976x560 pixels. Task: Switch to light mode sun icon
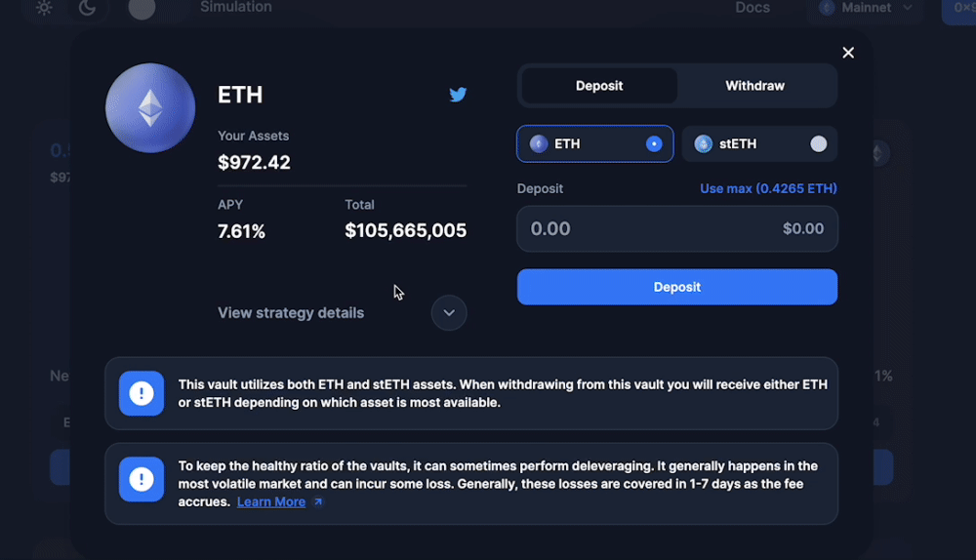coord(44,8)
